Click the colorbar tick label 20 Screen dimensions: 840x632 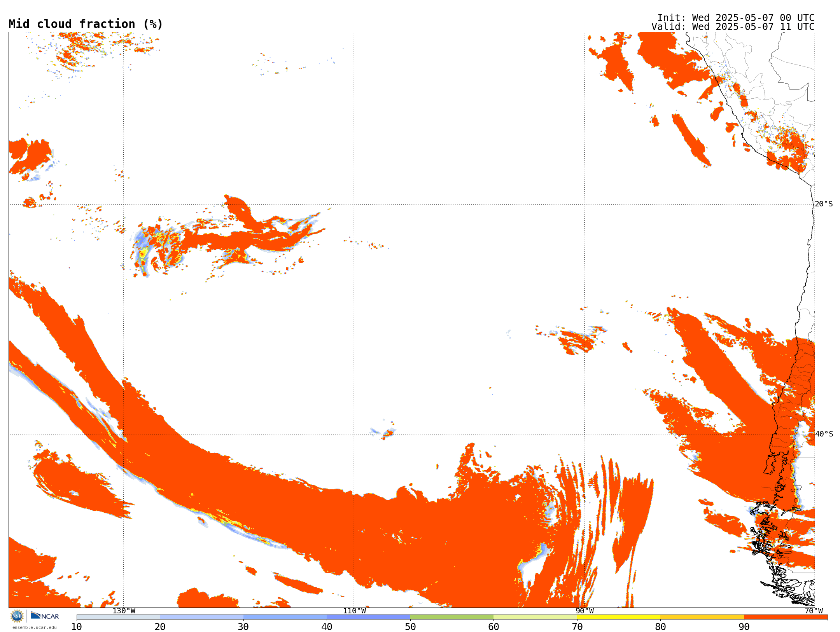click(160, 627)
